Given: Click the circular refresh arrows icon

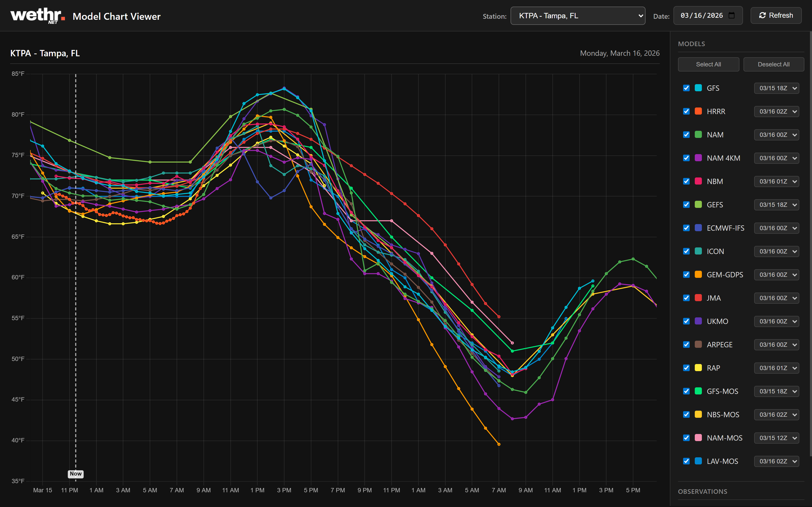Looking at the screenshot, I should (762, 15).
